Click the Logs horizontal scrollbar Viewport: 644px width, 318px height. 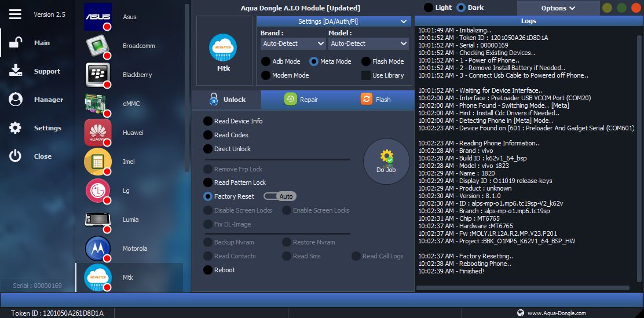click(523, 288)
